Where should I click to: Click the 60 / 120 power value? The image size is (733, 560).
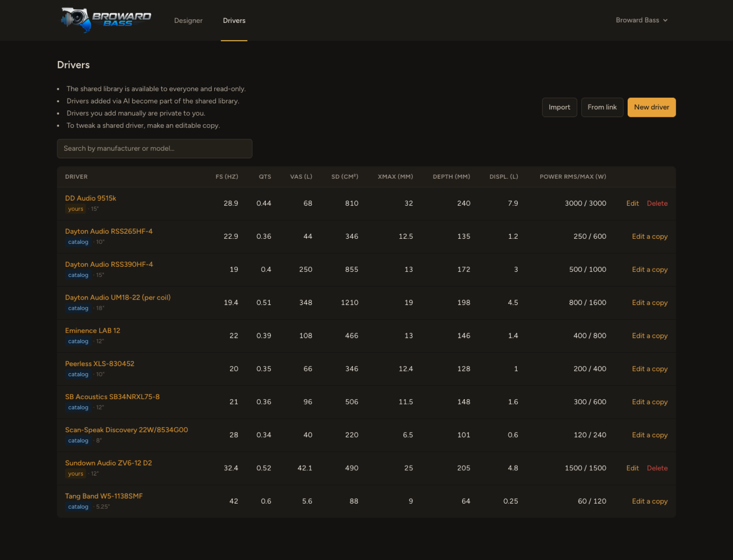[592, 501]
